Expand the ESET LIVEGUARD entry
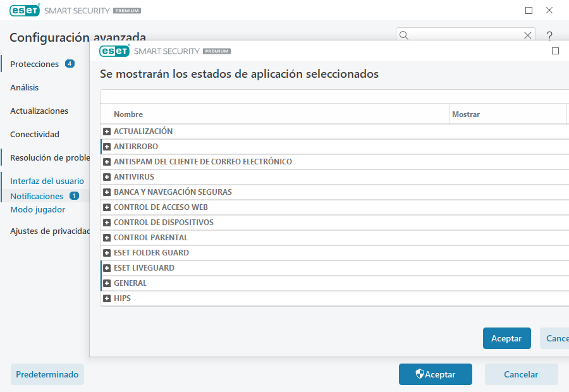 106,267
